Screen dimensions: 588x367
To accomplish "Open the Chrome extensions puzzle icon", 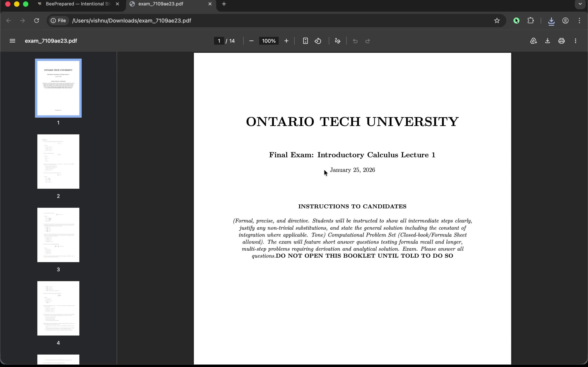I will (531, 21).
